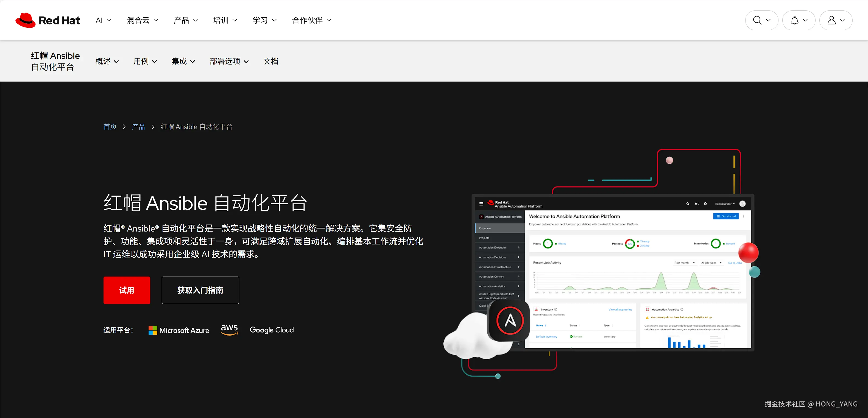Screen dimensions: 868x418
Task: Click the Red Hat logo
Action: pyautogui.click(x=48, y=20)
